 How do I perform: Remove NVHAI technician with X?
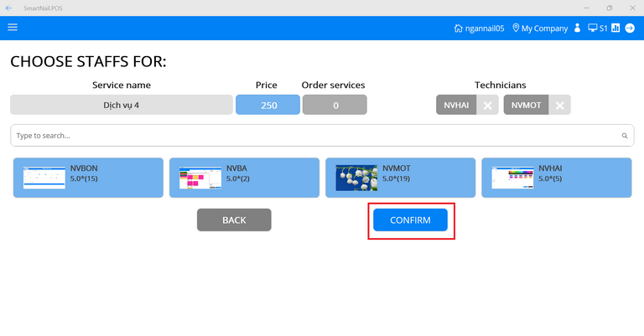[488, 105]
